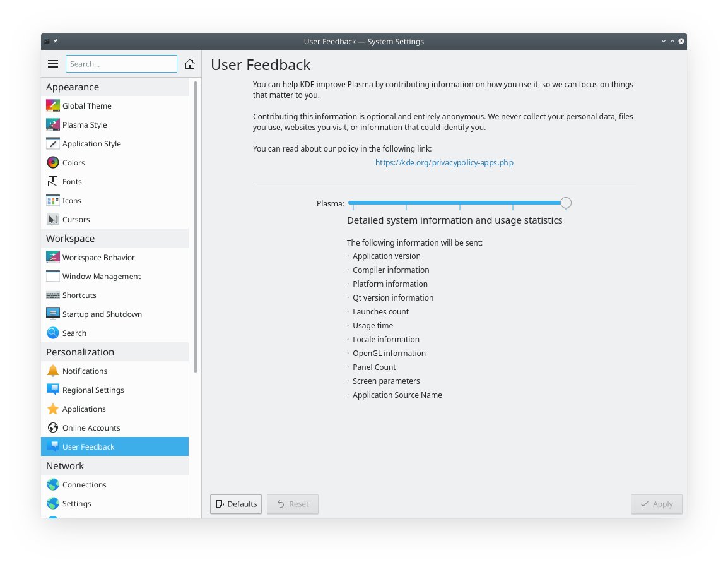Open the Global Theme settings
728x567 pixels.
[x=86, y=105]
